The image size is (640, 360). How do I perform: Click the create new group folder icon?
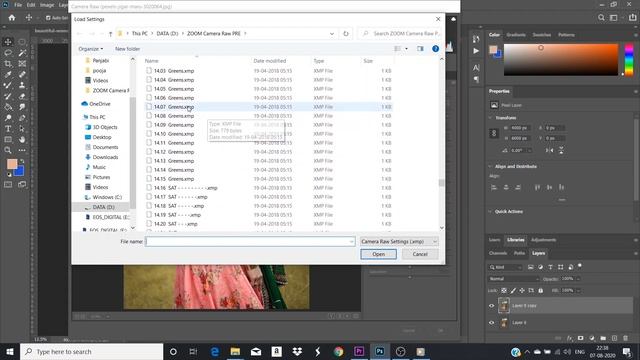[603, 338]
